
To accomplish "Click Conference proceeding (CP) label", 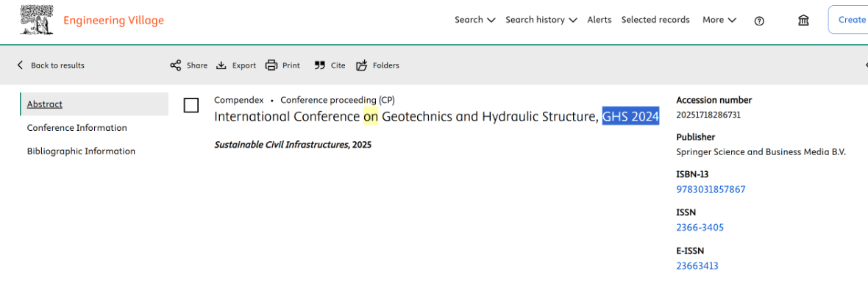I will click(x=338, y=100).
